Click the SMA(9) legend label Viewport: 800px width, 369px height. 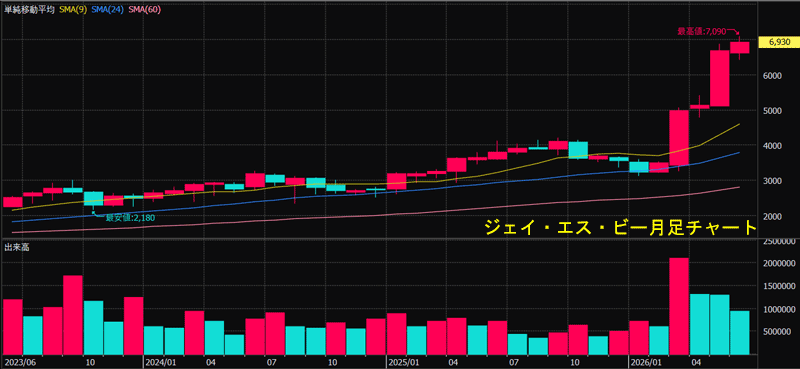pyautogui.click(x=72, y=9)
